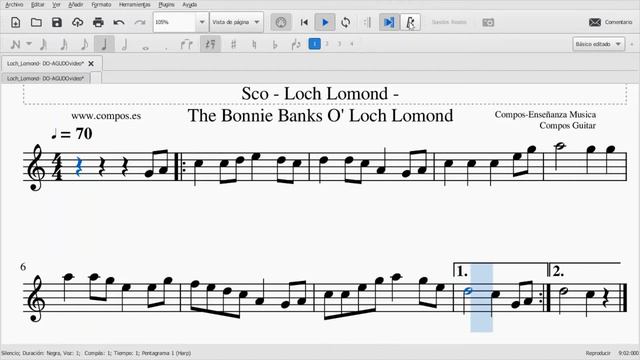Open the Vista de página view mode dropdown
The width and height of the screenshot is (640, 360).
236,22
